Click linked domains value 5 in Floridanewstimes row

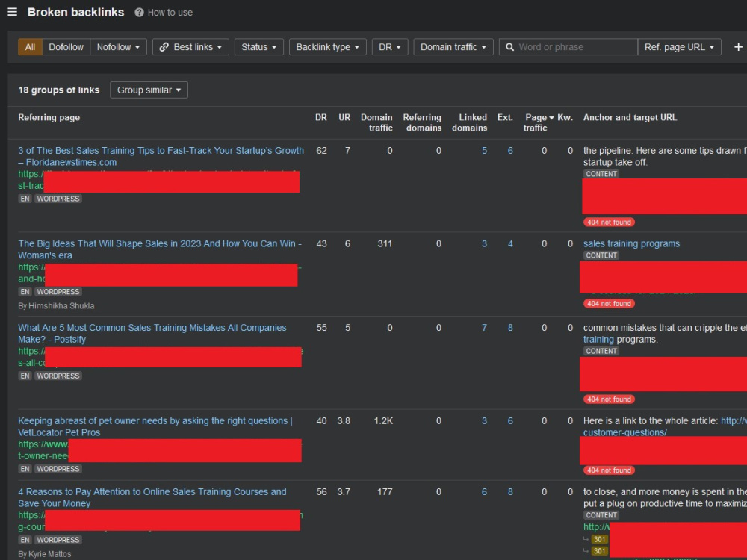(x=484, y=151)
